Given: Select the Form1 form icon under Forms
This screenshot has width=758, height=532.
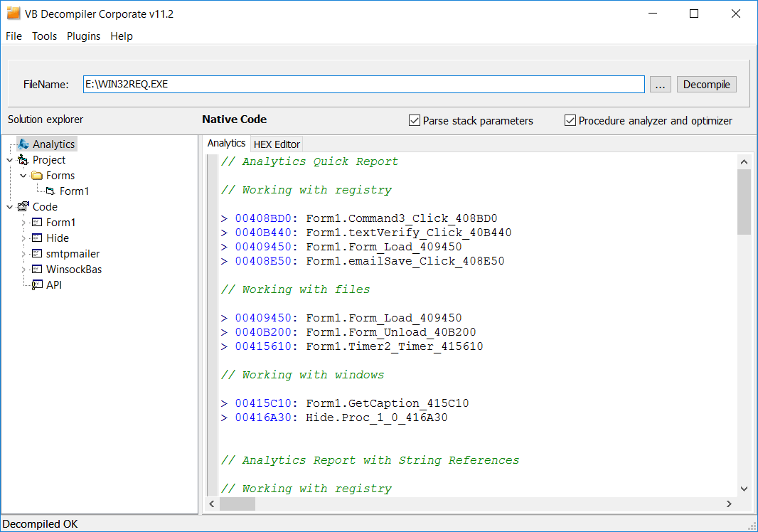Looking at the screenshot, I should (50, 191).
